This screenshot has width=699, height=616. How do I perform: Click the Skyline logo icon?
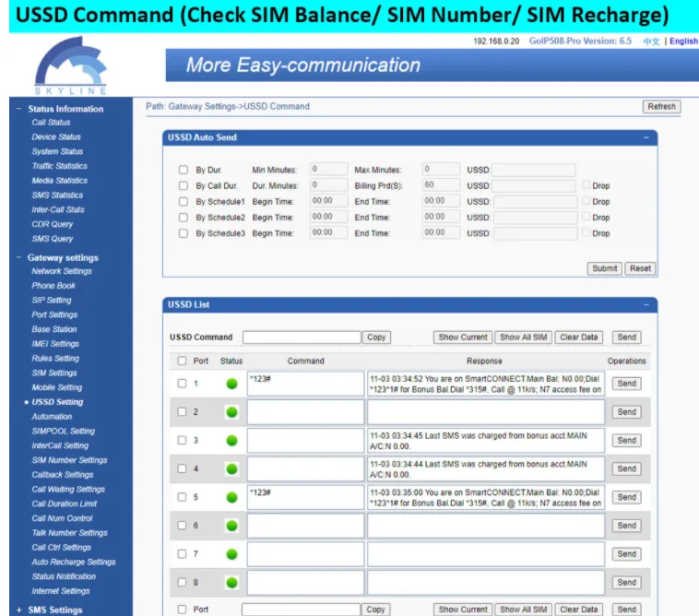(x=69, y=65)
